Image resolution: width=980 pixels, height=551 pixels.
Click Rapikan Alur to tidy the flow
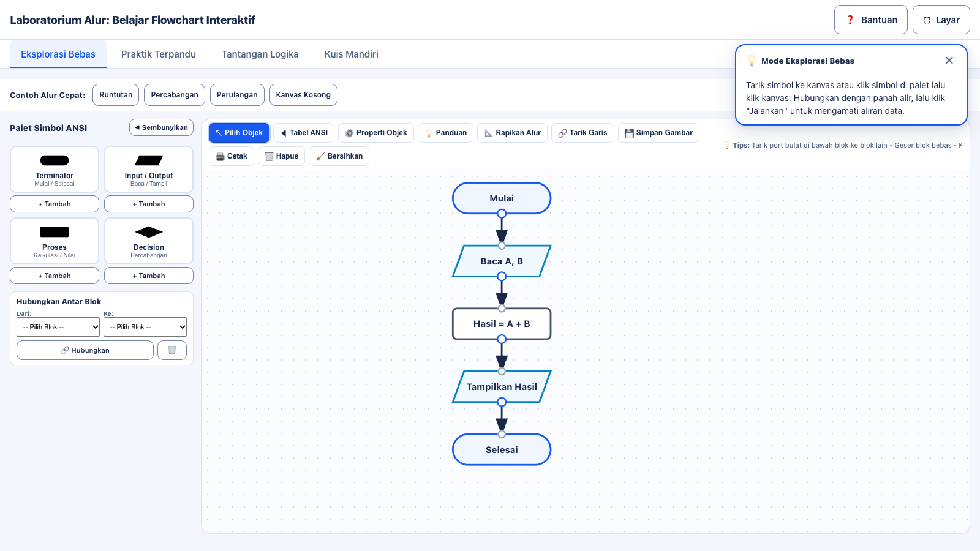[513, 133]
